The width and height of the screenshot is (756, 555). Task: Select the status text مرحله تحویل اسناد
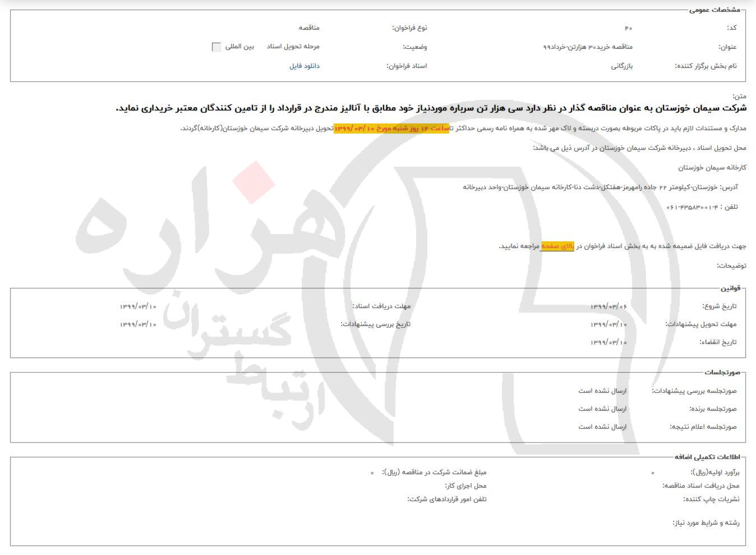(x=293, y=47)
